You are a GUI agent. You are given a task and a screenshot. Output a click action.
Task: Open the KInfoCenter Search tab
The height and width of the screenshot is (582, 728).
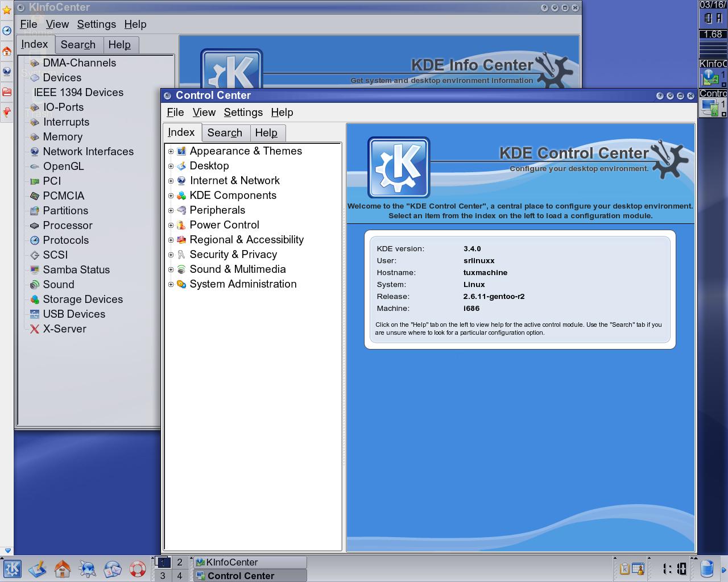(78, 45)
